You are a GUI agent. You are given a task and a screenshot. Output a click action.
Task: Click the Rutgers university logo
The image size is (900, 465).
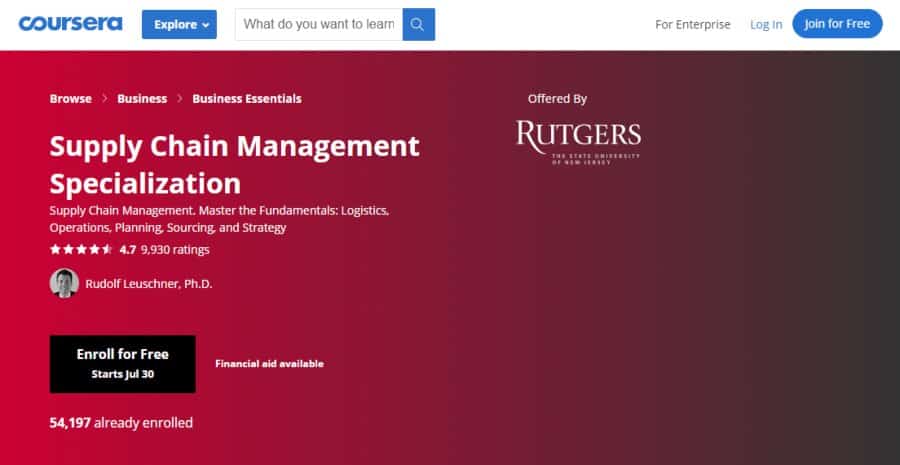tap(578, 142)
